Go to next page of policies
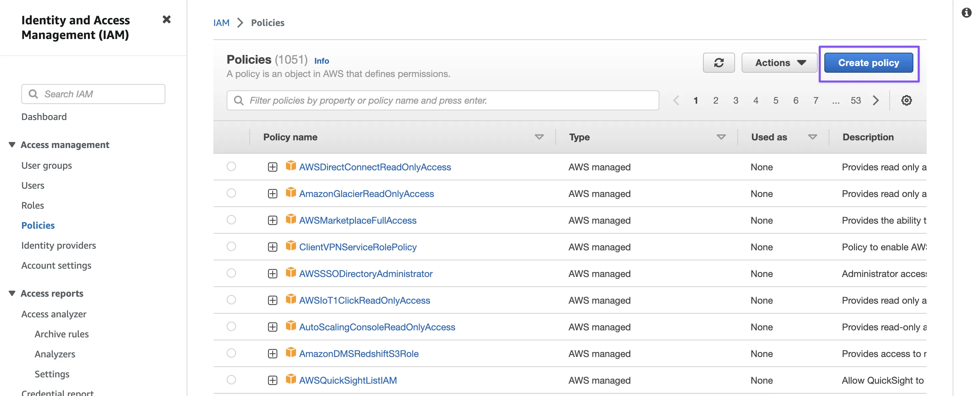Image resolution: width=980 pixels, height=396 pixels. coord(876,100)
